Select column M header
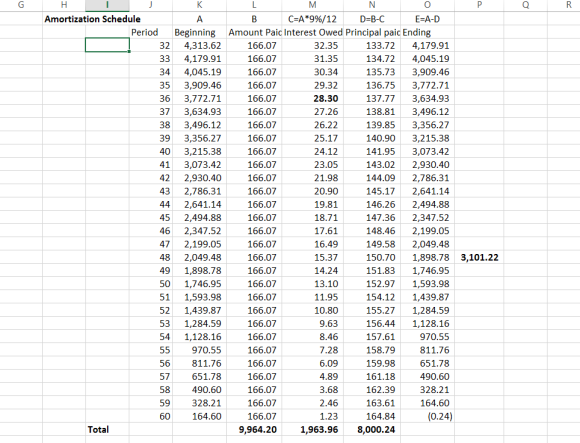 point(313,5)
